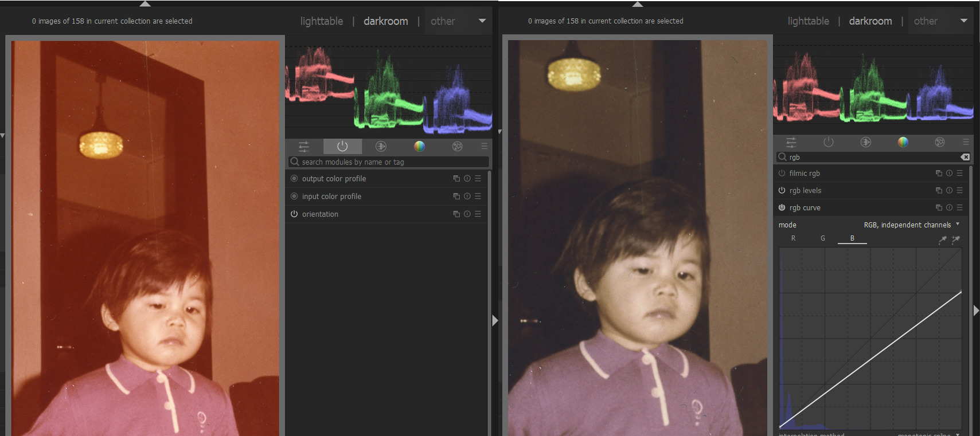Open presets menu for rgb curve module
980x436 pixels.
(x=959, y=207)
